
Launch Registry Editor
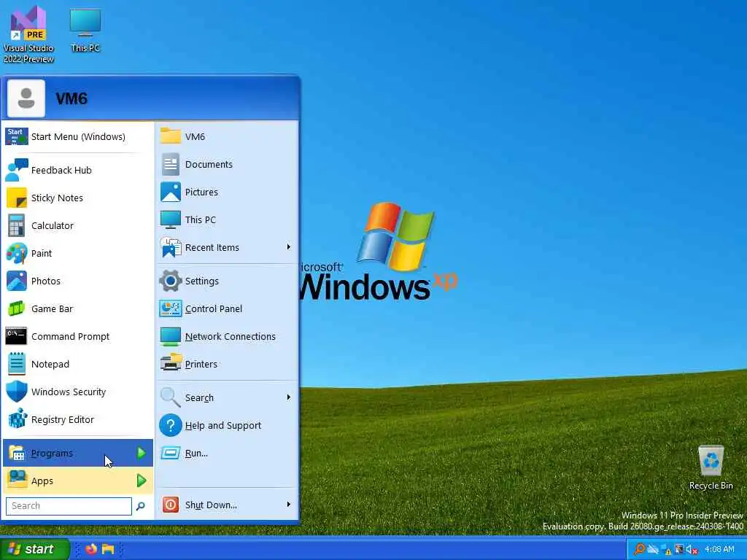pyautogui.click(x=77, y=419)
